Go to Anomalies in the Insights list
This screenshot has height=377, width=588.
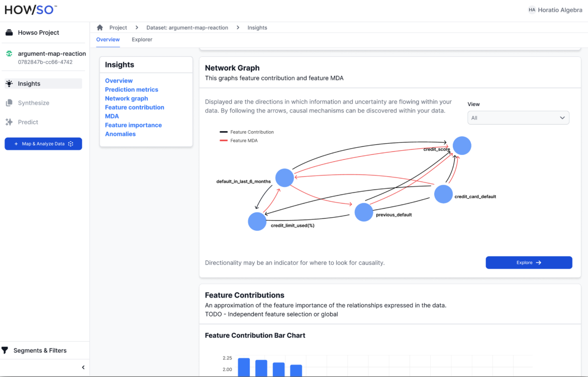pyautogui.click(x=120, y=134)
